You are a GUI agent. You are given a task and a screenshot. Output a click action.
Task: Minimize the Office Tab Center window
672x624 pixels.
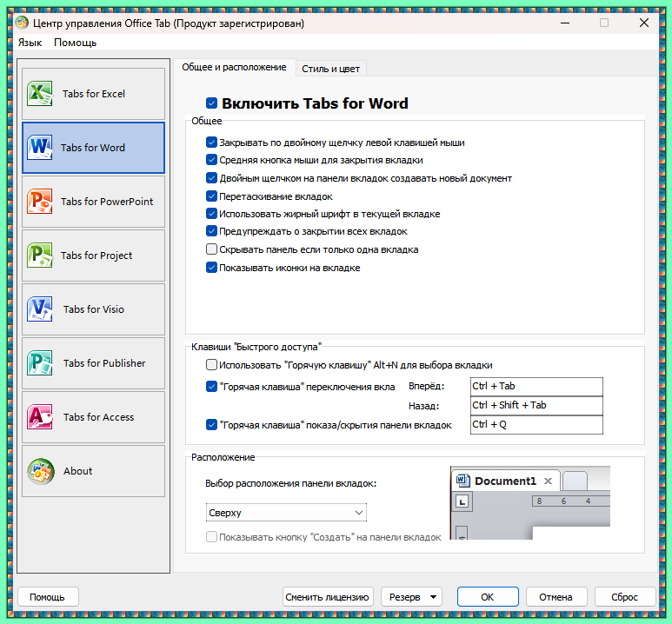pyautogui.click(x=565, y=23)
